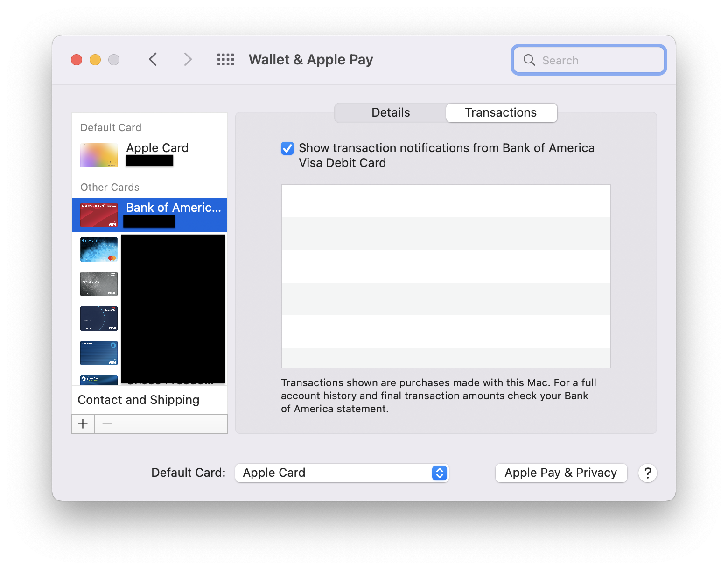This screenshot has width=728, height=570.
Task: Select the Apple Card in the sidebar
Action: pos(148,154)
